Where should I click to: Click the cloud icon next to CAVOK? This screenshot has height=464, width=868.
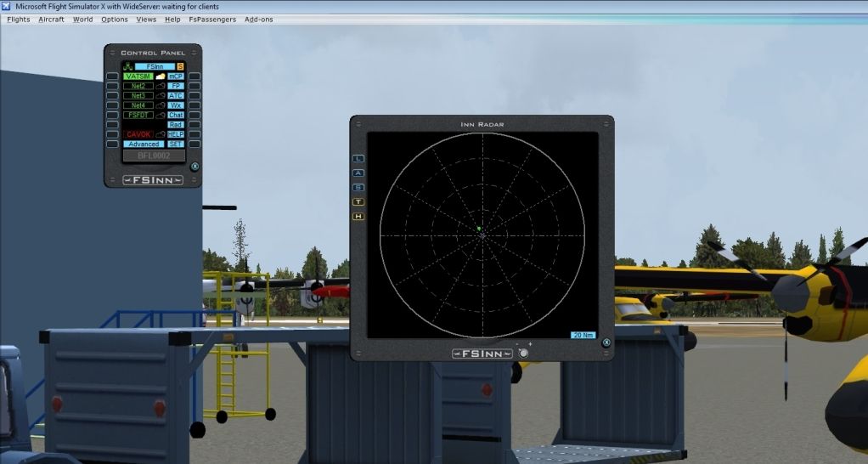pyautogui.click(x=161, y=134)
